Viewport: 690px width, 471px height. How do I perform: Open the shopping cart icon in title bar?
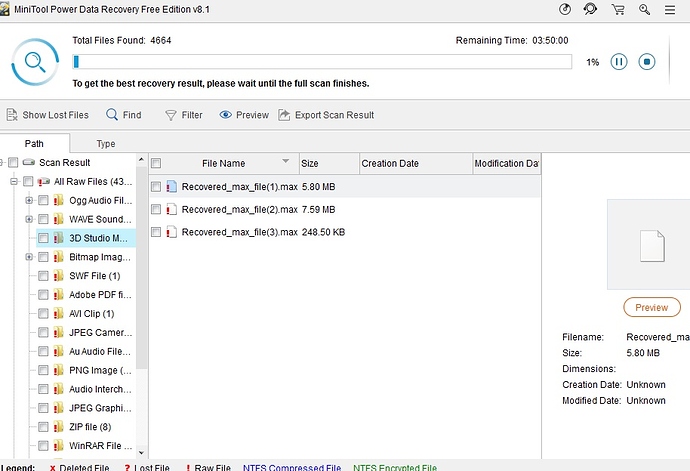[618, 9]
